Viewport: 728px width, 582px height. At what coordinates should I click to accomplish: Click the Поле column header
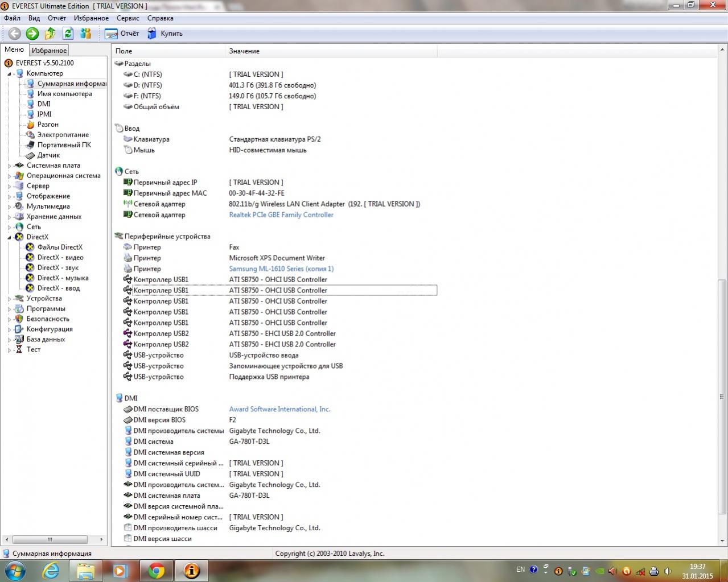coord(168,51)
